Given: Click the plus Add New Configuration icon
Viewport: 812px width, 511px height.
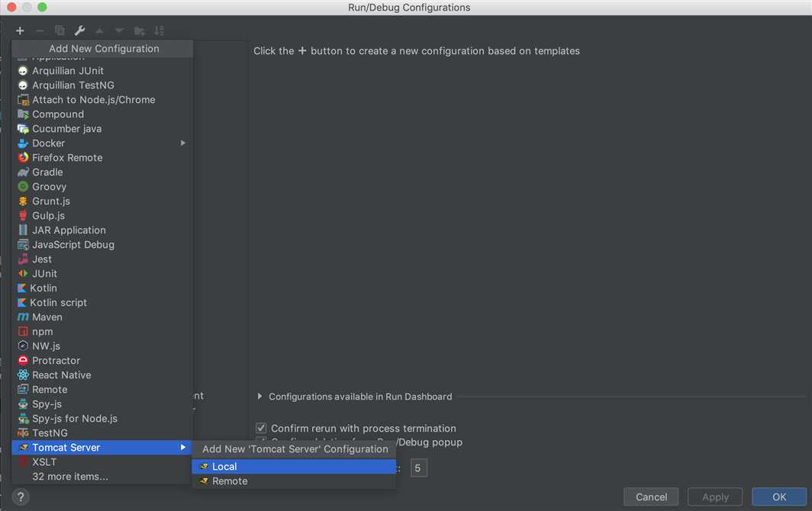Looking at the screenshot, I should point(20,31).
